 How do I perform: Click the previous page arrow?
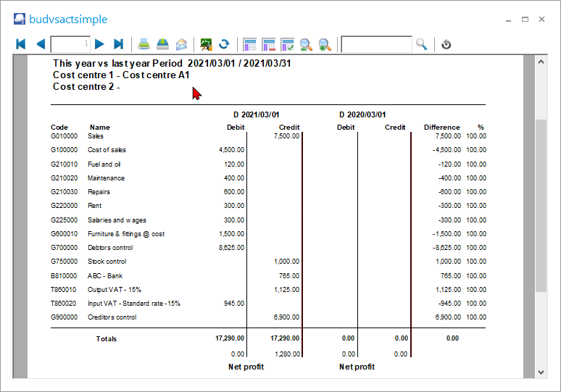coord(40,44)
